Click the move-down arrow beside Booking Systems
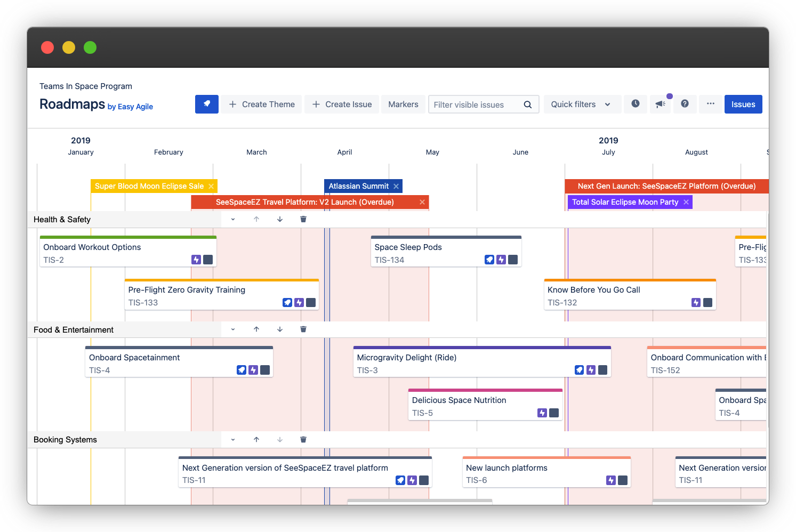The image size is (796, 532). click(x=280, y=439)
